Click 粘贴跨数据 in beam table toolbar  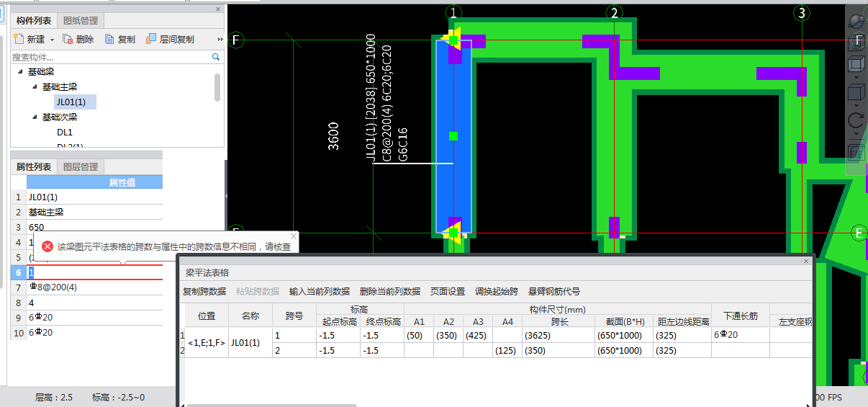pyautogui.click(x=258, y=292)
